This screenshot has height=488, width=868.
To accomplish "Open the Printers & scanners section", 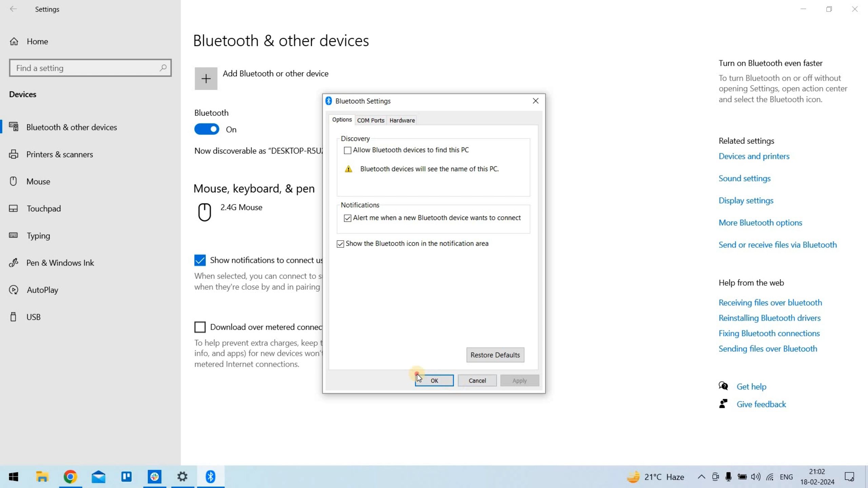I will click(59, 155).
